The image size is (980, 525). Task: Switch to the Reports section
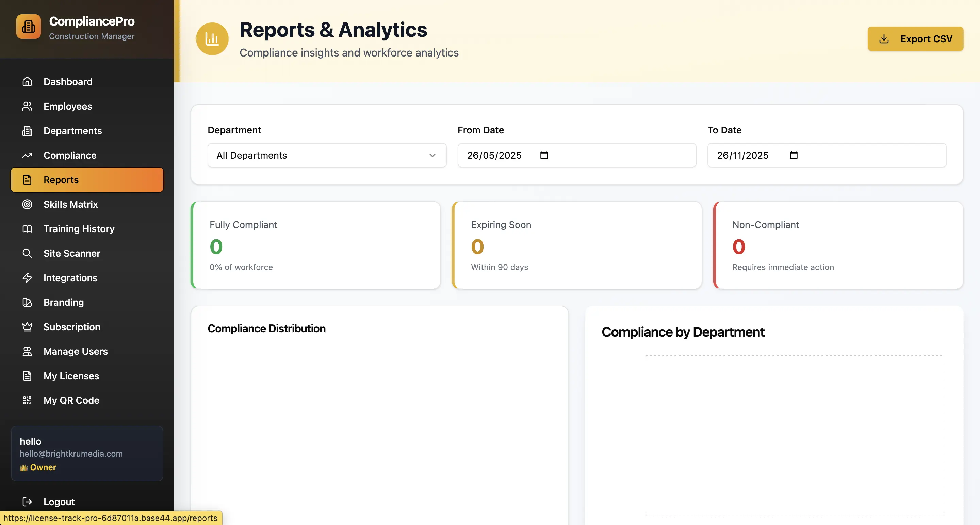pyautogui.click(x=61, y=179)
